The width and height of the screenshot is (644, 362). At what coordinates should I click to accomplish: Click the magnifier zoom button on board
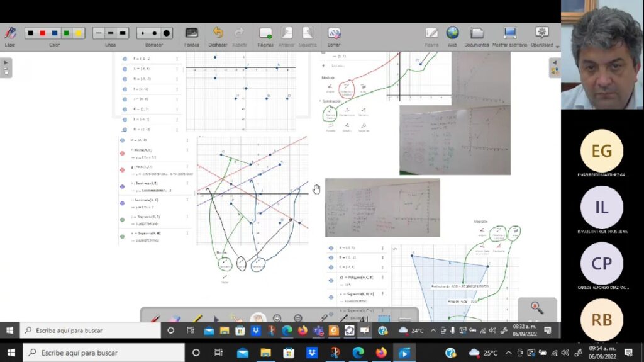click(537, 308)
